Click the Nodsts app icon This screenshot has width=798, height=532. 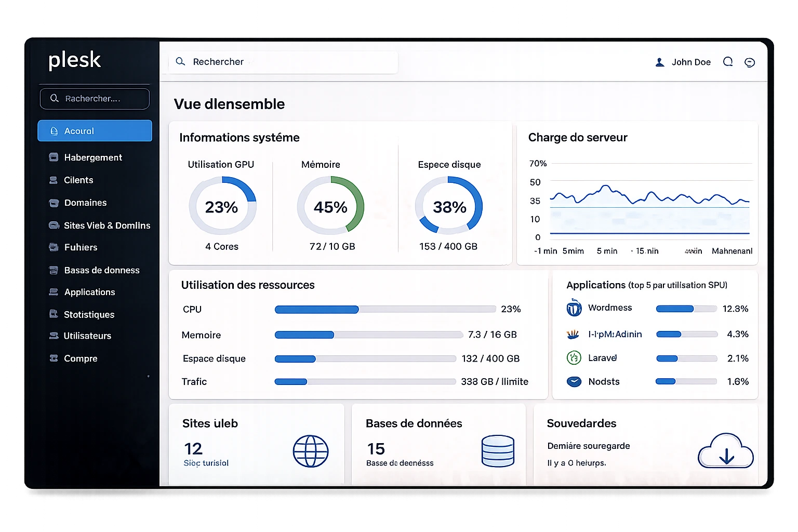click(x=574, y=382)
